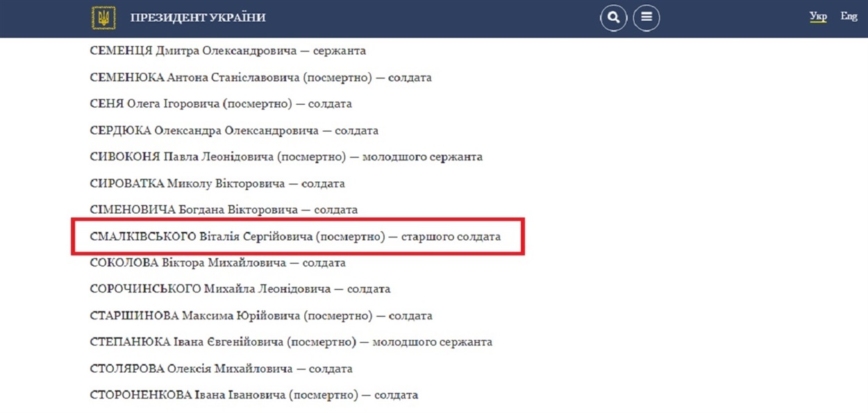This screenshot has height=413, width=868.
Task: Click the СТОЛЯРОВА Олексія Михайловича entry
Action: click(x=220, y=369)
